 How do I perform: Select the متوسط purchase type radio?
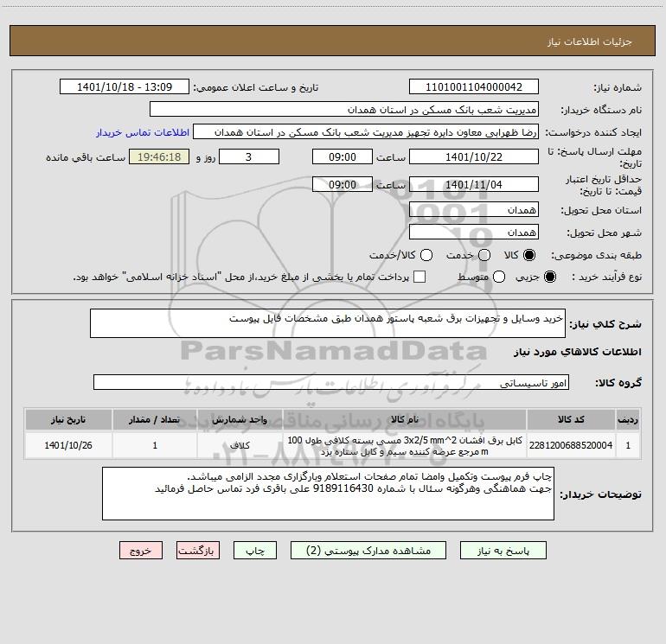(499, 277)
